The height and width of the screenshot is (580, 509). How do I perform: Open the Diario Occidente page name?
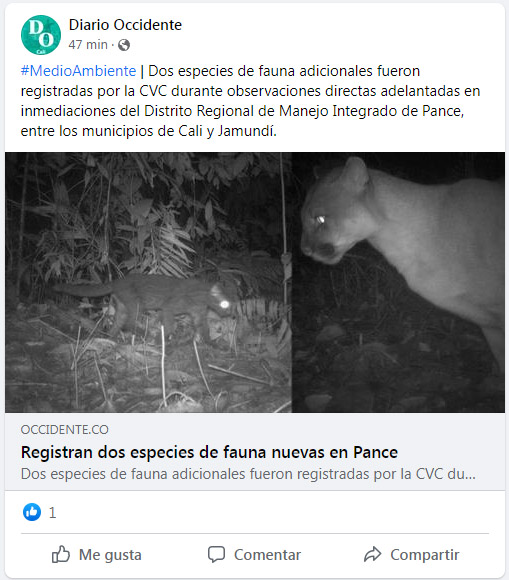[x=125, y=25]
